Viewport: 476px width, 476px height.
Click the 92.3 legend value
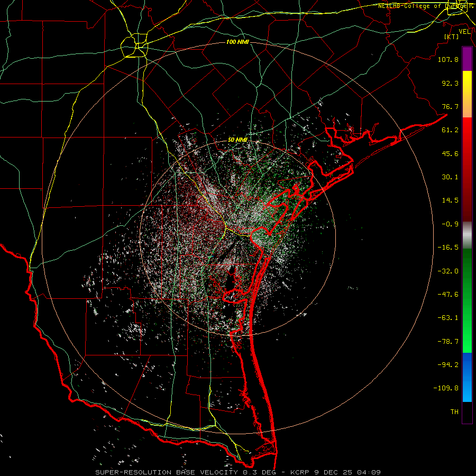tap(450, 83)
